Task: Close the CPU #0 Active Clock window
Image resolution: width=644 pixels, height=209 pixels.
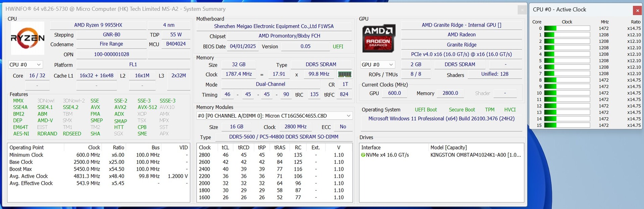Action: tap(637, 10)
